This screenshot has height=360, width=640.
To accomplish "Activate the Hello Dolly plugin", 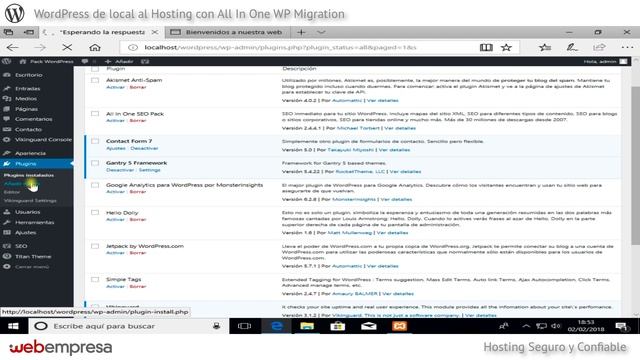I will tap(115, 220).
